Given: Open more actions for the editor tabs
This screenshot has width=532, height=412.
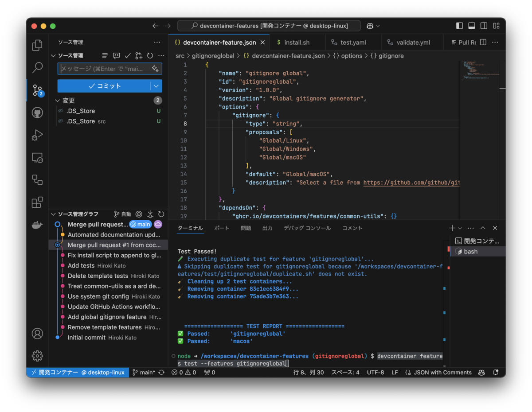Looking at the screenshot, I should tap(495, 43).
